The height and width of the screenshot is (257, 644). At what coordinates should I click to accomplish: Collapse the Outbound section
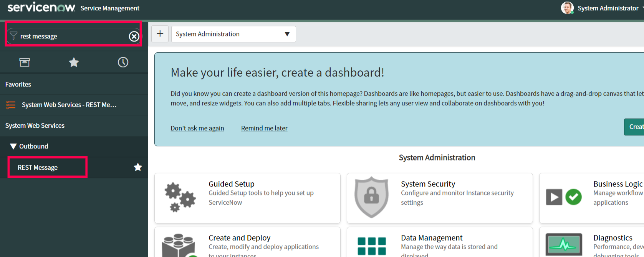14,146
